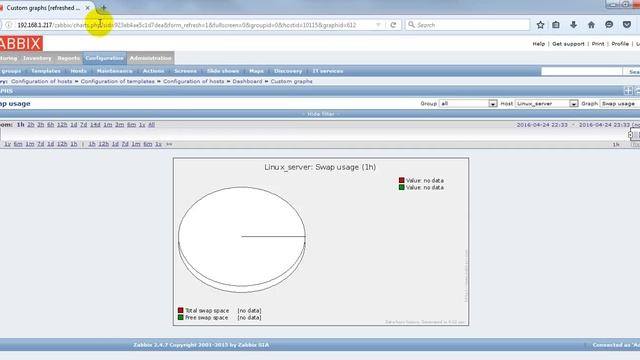Click Zabbix 2.4.7 copyright footer link
Screen dimensions: 640x360
(201, 345)
